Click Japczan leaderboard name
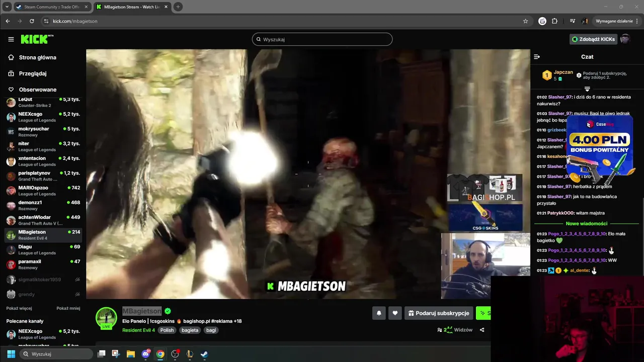This screenshot has height=362, width=644. click(x=563, y=72)
